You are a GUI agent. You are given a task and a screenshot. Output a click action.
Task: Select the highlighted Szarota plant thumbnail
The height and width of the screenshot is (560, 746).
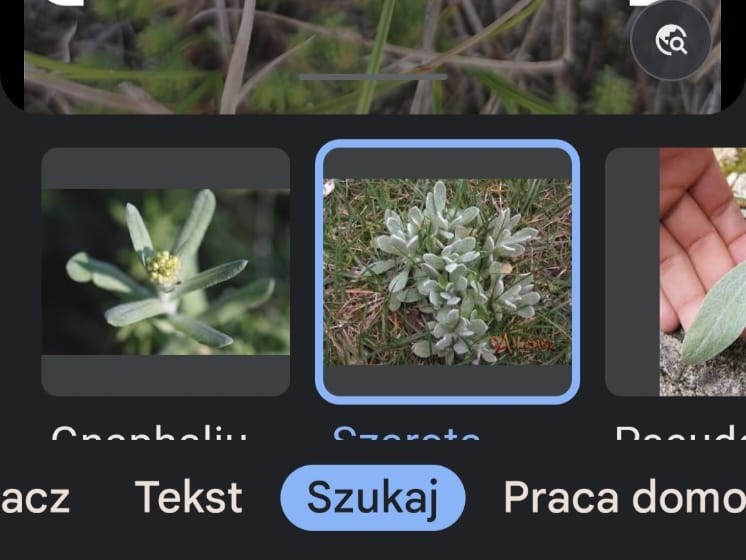coord(447,272)
